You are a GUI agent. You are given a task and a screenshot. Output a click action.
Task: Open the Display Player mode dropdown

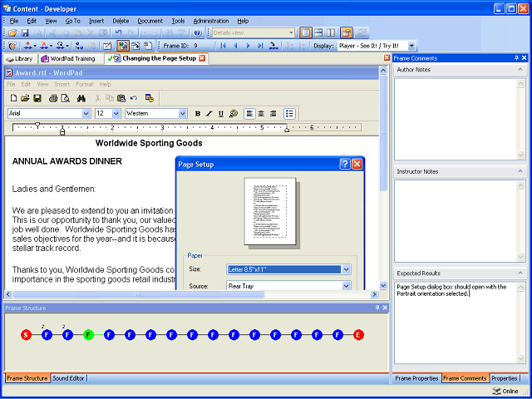coord(411,46)
